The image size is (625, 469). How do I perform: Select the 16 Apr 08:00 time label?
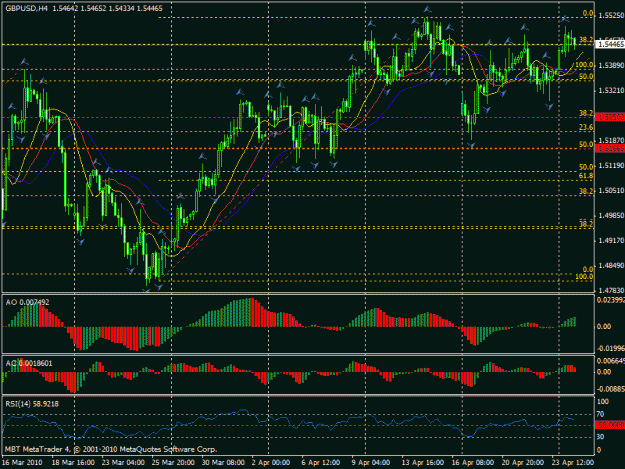point(472,463)
